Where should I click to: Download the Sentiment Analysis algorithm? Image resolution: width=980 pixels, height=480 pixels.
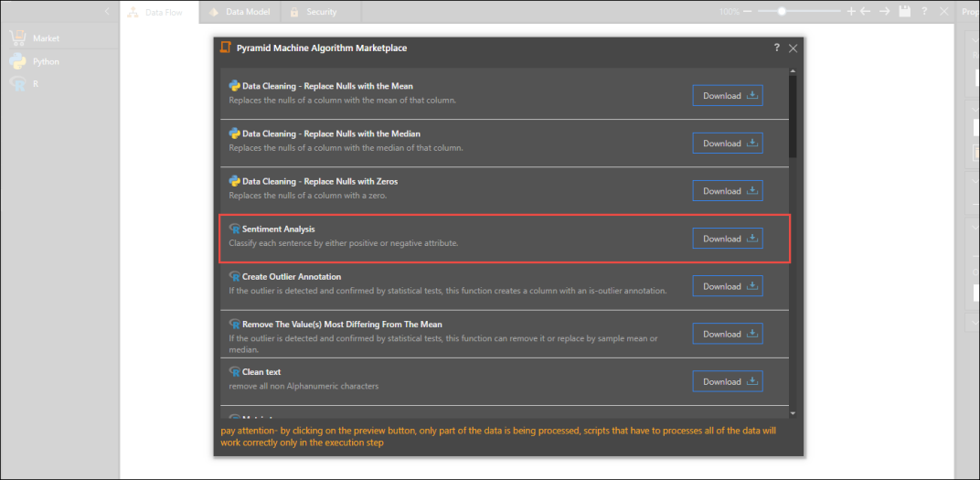727,239
